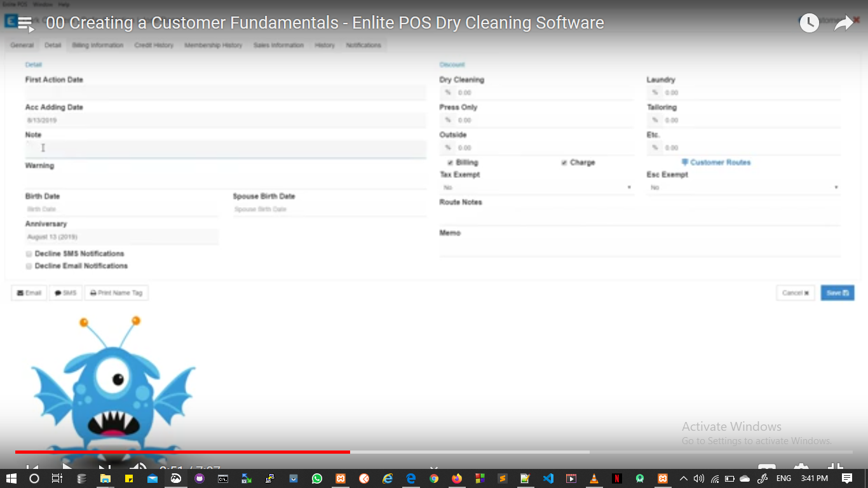Open the Membership History tab

214,46
